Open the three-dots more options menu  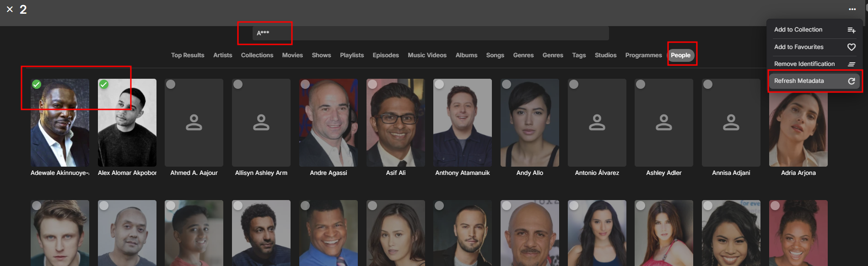[x=852, y=9]
